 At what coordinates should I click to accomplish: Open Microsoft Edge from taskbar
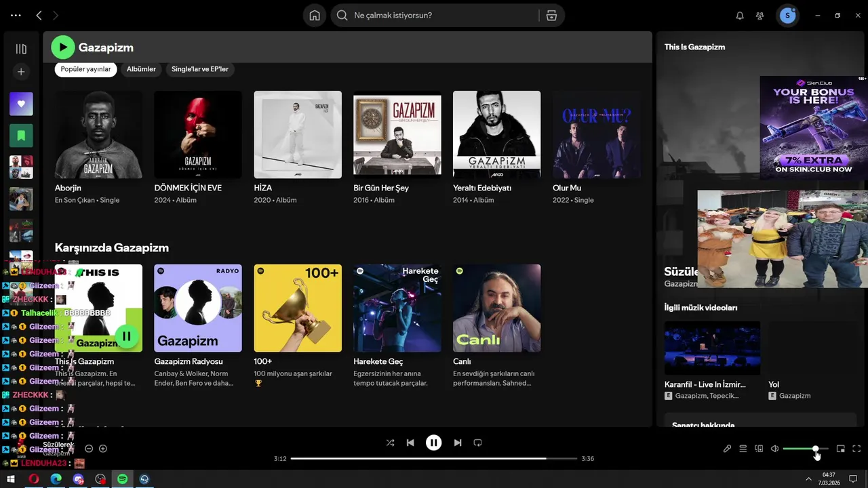pos(56,479)
